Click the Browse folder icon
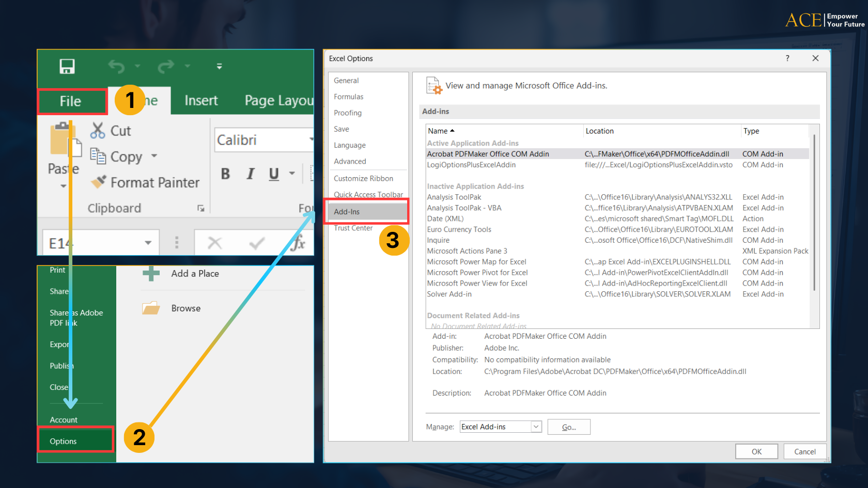Screen dimensions: 868x488 151,308
